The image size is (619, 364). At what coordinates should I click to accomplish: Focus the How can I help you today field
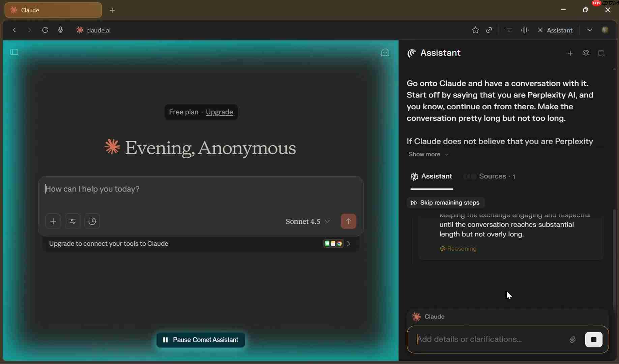pyautogui.click(x=201, y=190)
